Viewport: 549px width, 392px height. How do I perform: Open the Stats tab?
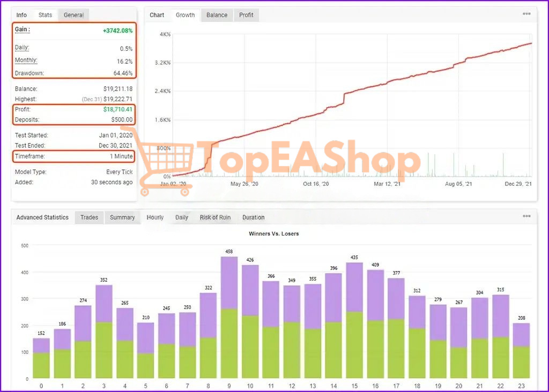(46, 15)
